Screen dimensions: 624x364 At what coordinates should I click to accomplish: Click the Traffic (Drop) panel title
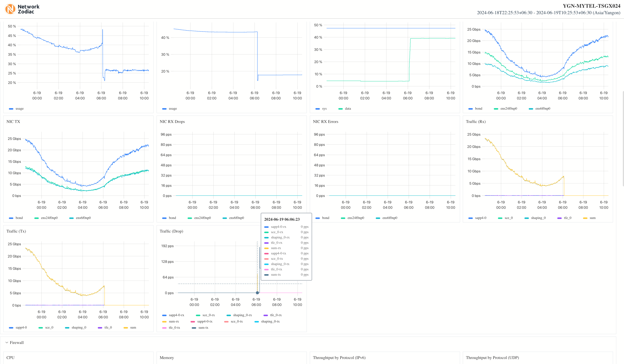[x=171, y=231]
